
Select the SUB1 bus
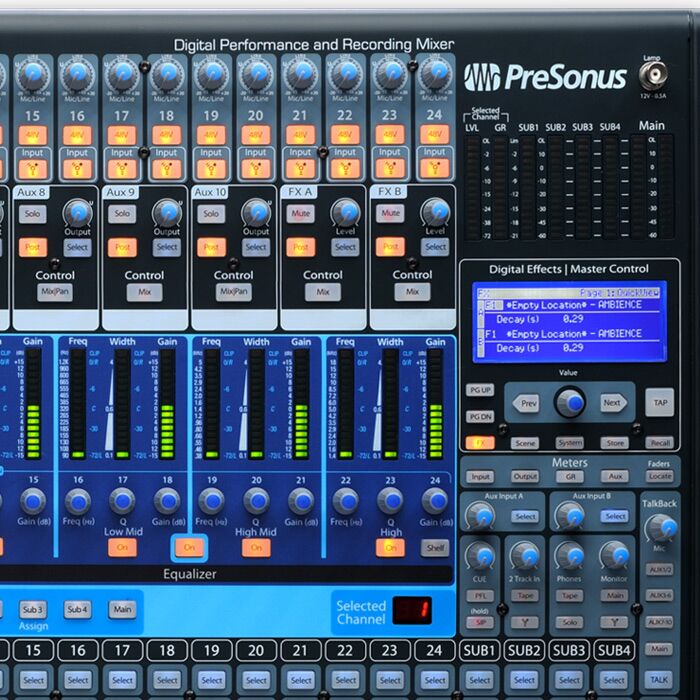[480, 680]
